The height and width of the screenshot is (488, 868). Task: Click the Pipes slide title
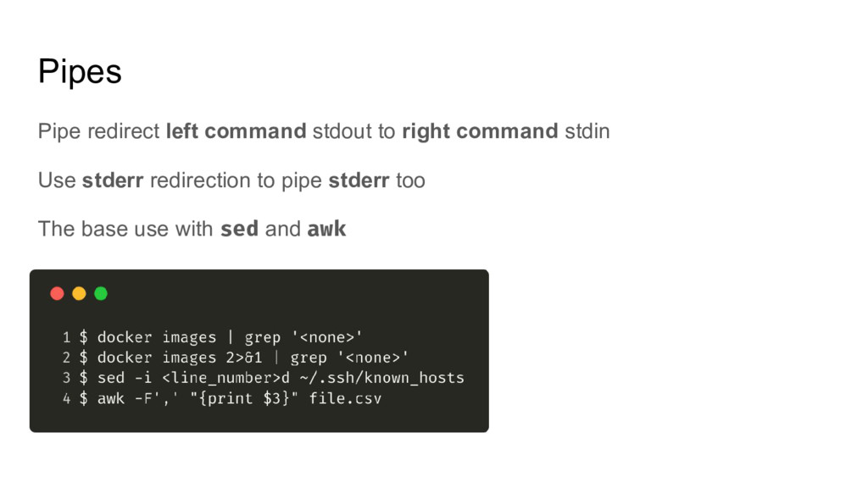(x=80, y=71)
